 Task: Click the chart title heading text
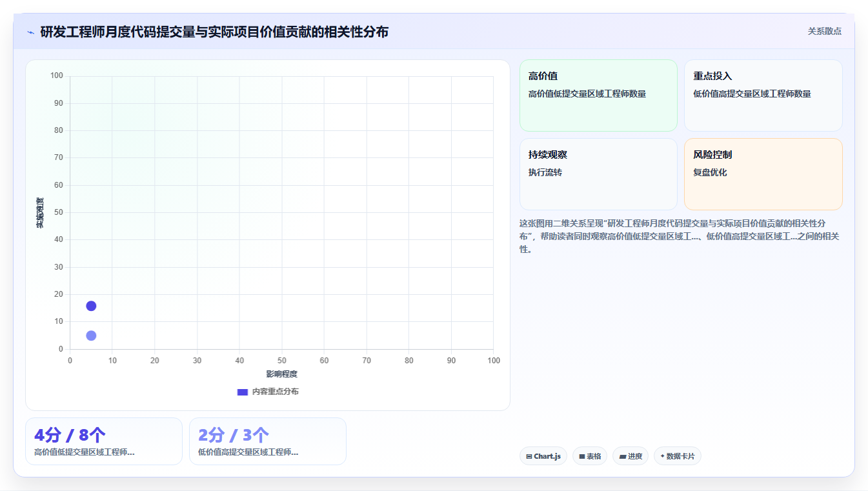(x=214, y=32)
